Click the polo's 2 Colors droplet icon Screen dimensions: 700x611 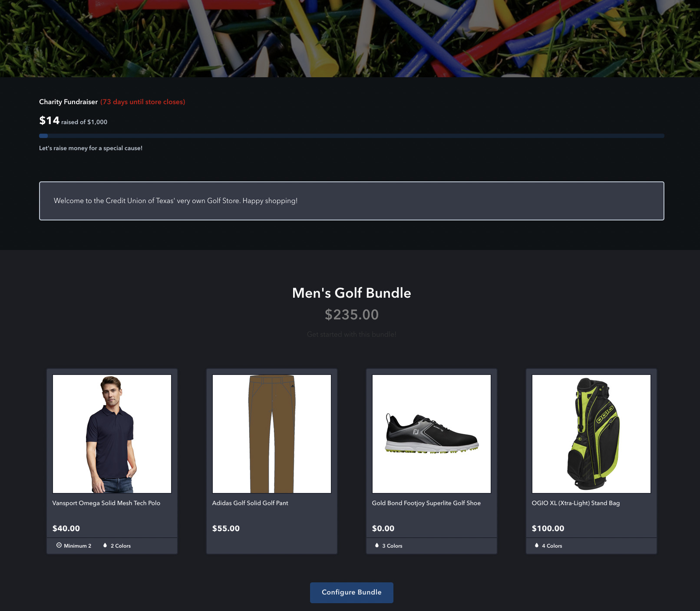(x=105, y=545)
